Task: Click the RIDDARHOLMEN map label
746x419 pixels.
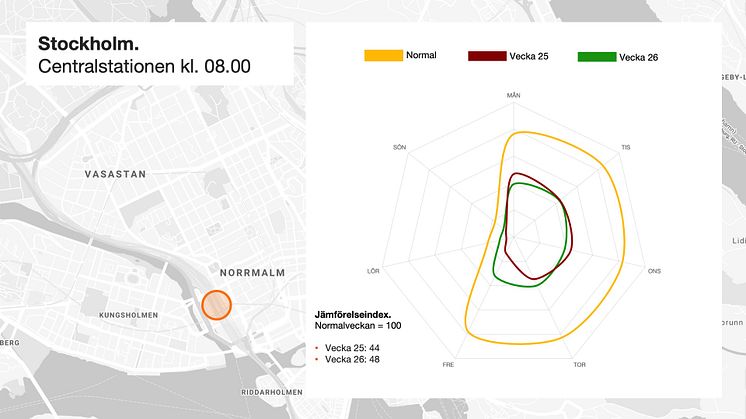Action: [272, 392]
